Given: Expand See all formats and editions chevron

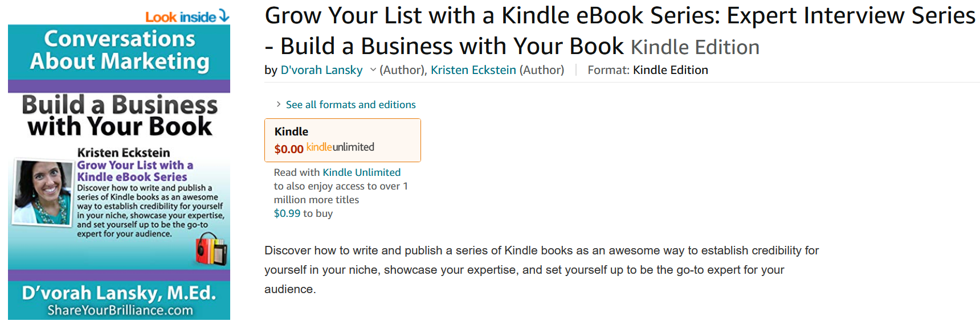Looking at the screenshot, I should (279, 104).
